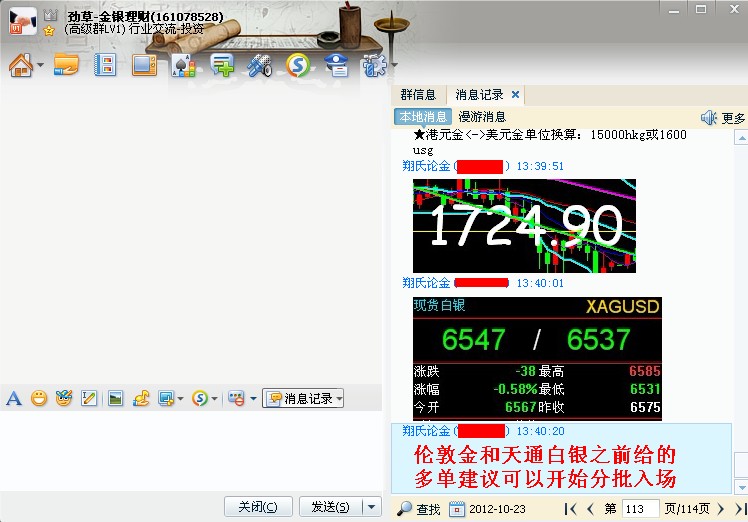The height and width of the screenshot is (522, 748).
Task: Click the group games cards icon
Action: (x=182, y=67)
